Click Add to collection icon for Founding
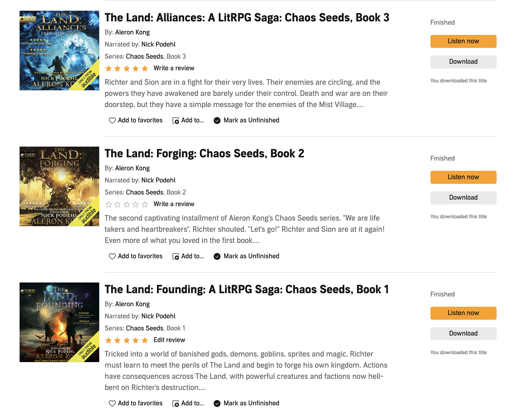 pyautogui.click(x=175, y=404)
